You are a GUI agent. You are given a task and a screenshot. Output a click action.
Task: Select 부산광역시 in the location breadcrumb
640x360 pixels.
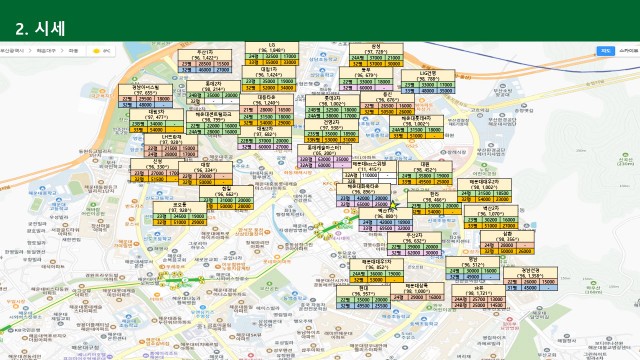click(x=12, y=51)
